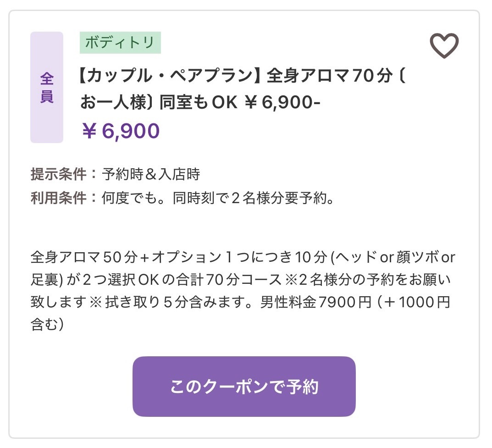Click the このクーポンで予約 button

point(244,386)
